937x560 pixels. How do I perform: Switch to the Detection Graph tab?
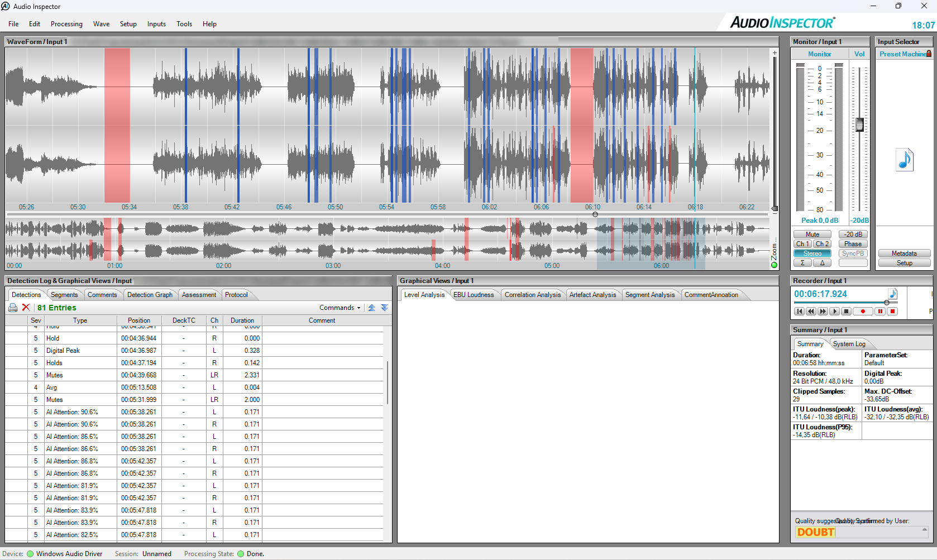[x=150, y=295]
